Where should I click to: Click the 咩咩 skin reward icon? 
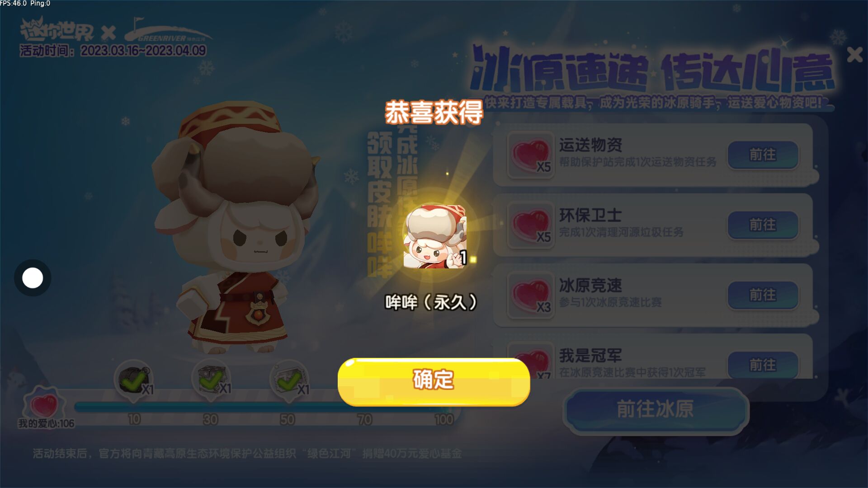pos(435,237)
